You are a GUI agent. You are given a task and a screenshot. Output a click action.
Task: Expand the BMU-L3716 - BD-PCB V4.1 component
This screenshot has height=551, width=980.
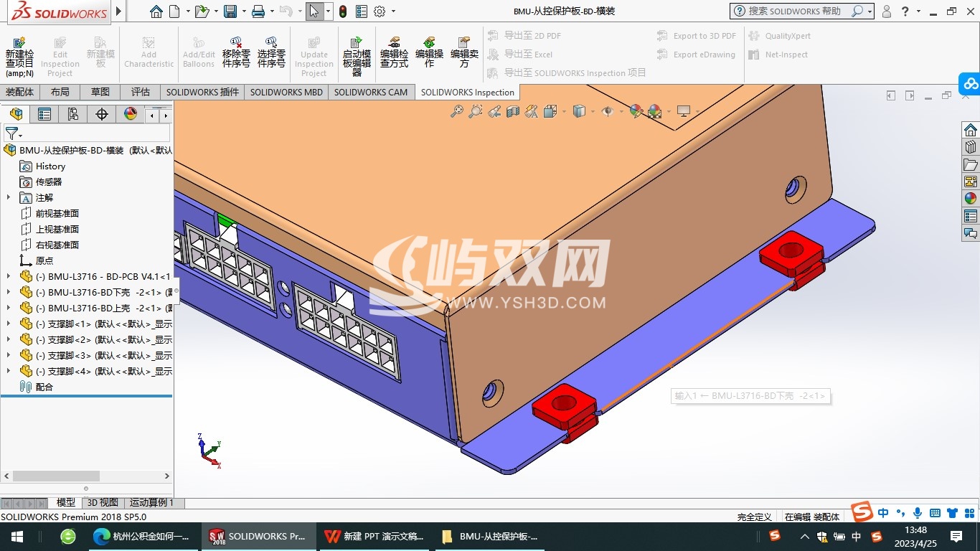click(9, 276)
